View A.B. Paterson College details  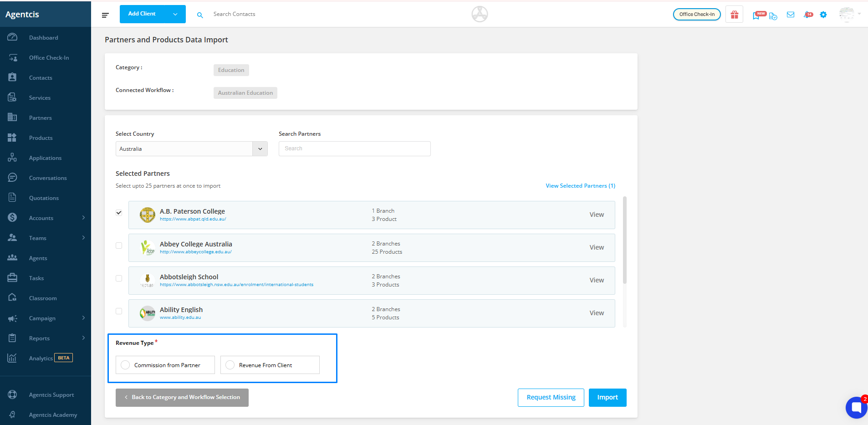597,215
